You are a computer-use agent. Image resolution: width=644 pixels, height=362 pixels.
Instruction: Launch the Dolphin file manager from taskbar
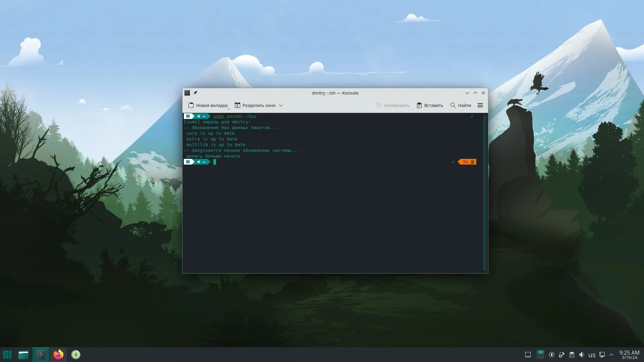(23, 355)
